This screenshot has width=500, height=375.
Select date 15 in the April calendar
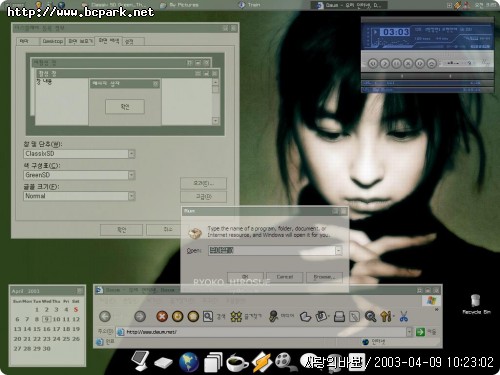pos(37,329)
